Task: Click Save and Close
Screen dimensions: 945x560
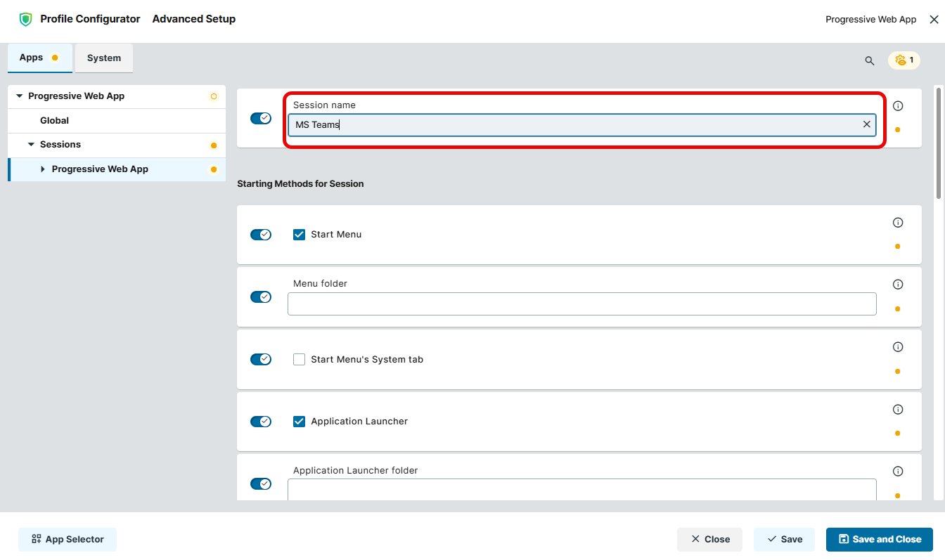Action: point(880,540)
